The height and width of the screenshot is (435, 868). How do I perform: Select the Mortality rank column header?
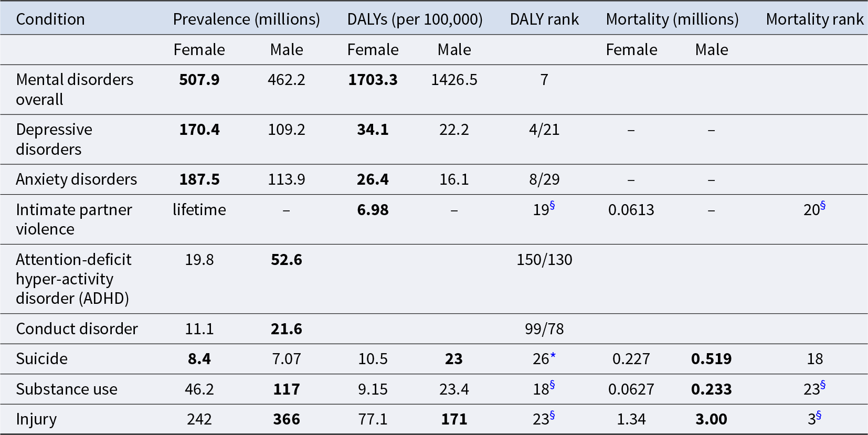[814, 19]
